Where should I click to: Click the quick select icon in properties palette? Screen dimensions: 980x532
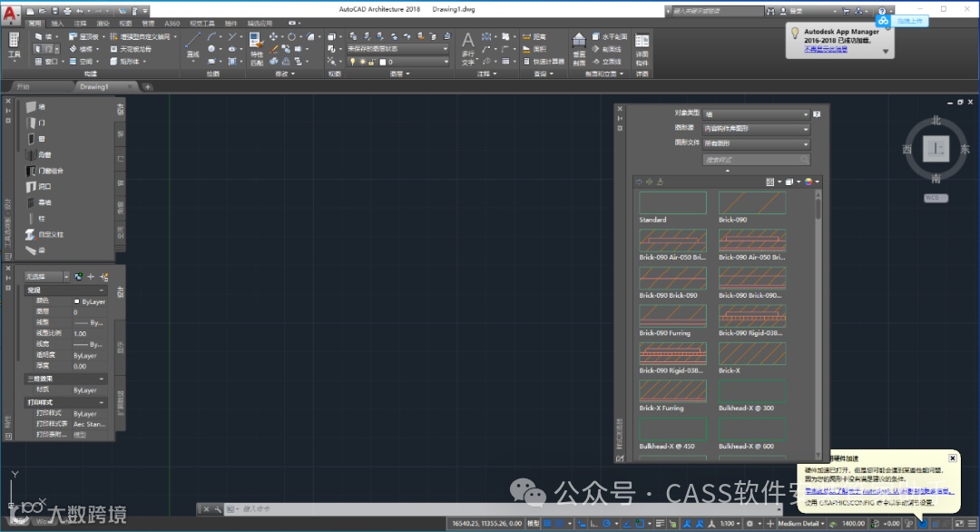point(103,276)
